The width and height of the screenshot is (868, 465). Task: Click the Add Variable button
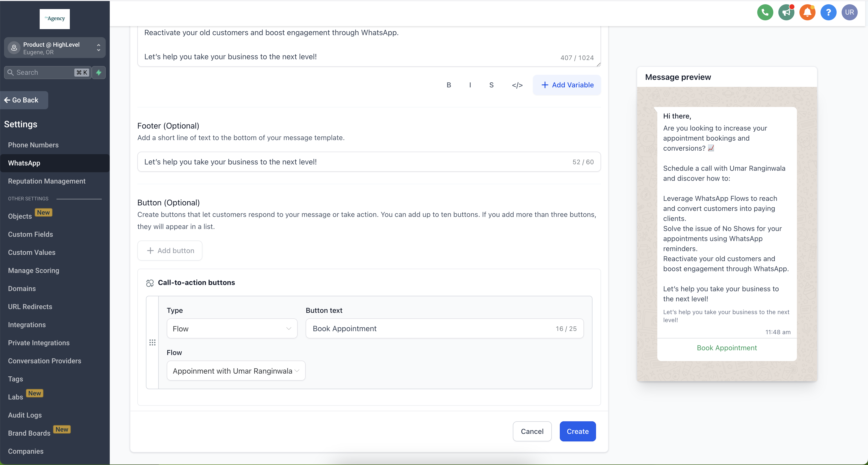tap(567, 85)
